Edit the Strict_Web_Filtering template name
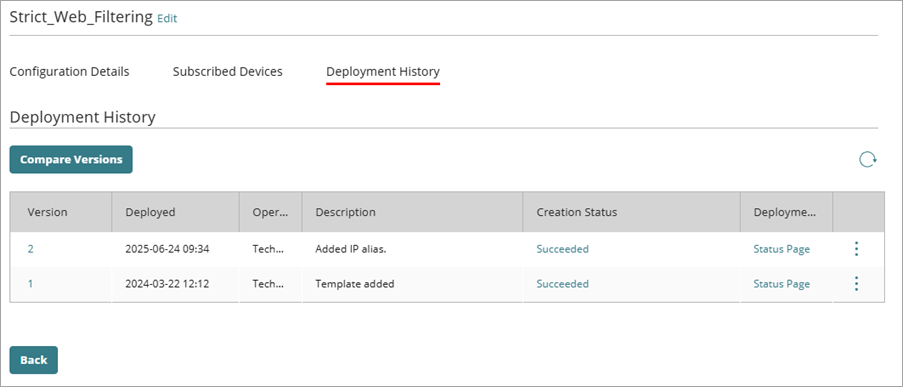The height and width of the screenshot is (387, 903). pyautogui.click(x=167, y=18)
